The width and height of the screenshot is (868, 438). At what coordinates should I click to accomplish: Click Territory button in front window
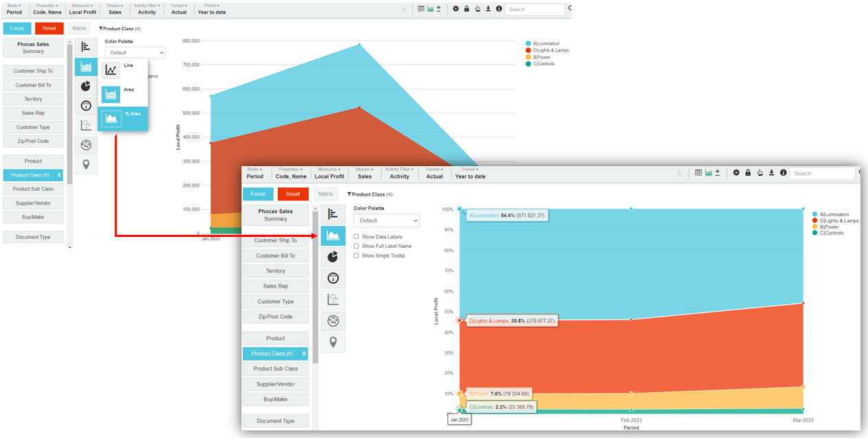(275, 271)
